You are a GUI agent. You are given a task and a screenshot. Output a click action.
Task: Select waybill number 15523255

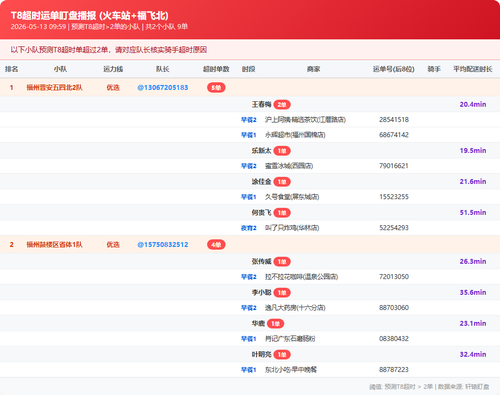(394, 197)
